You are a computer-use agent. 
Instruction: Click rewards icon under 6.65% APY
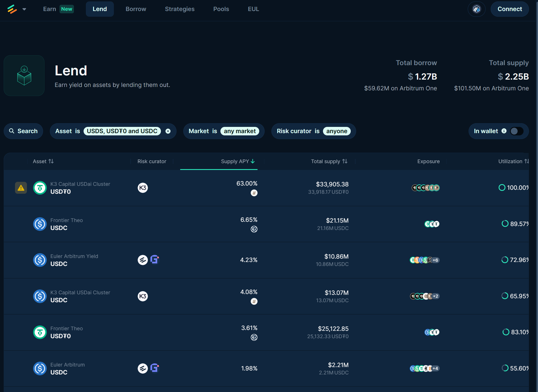(x=254, y=229)
